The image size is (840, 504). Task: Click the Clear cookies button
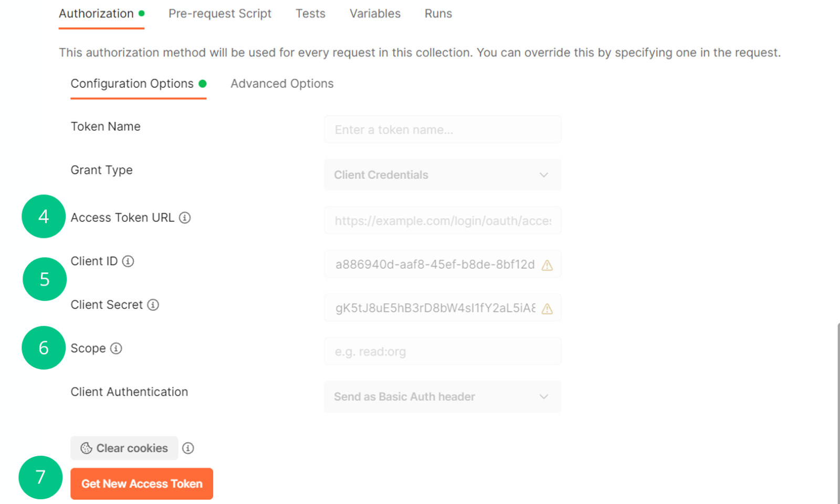124,448
